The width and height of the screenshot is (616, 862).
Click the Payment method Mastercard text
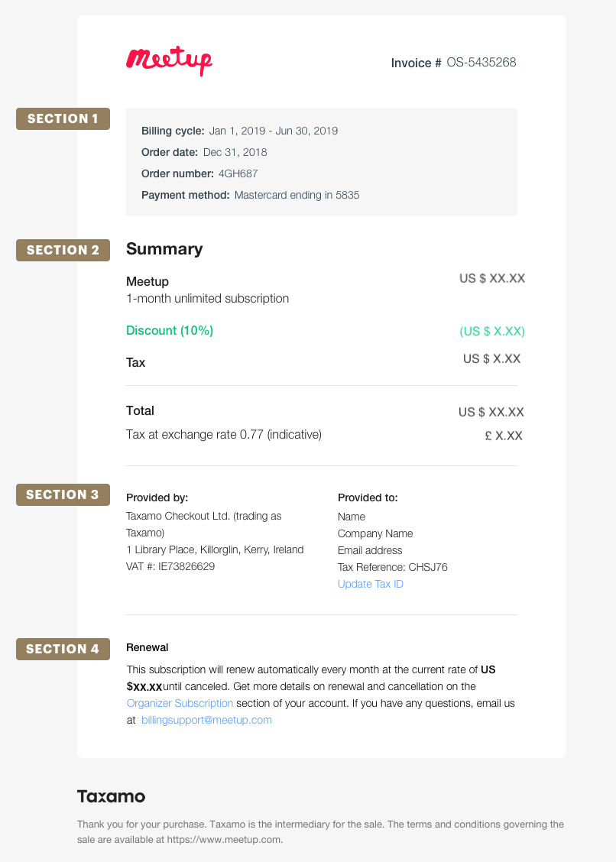coord(297,195)
